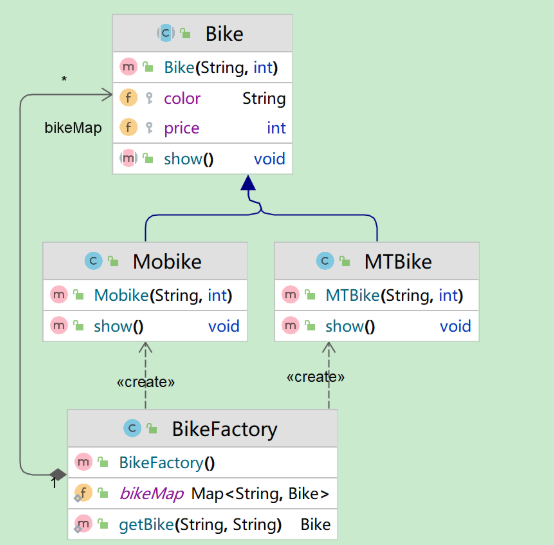Select the BikeFactory() constructor row
Viewport: 554px width, 545px height.
click(x=202, y=463)
